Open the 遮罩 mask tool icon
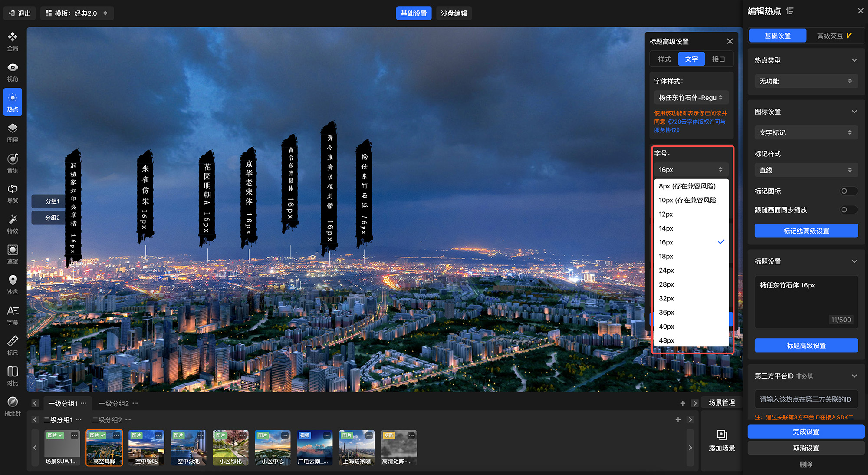868x475 pixels. tap(13, 250)
